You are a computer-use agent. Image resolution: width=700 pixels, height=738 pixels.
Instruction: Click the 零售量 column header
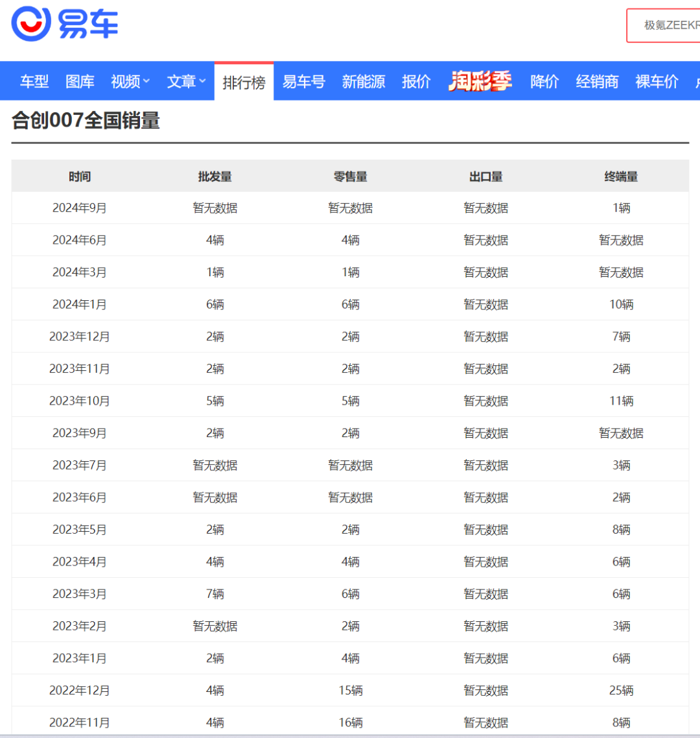(x=351, y=176)
